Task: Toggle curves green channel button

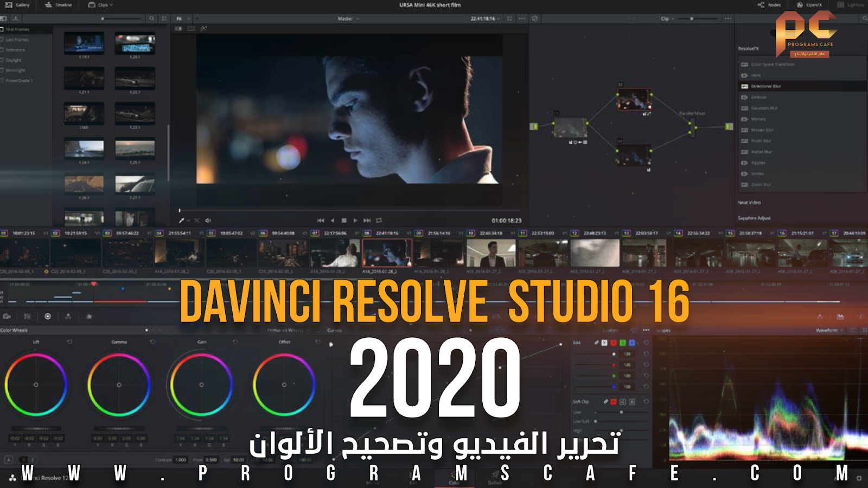Action: click(623, 343)
